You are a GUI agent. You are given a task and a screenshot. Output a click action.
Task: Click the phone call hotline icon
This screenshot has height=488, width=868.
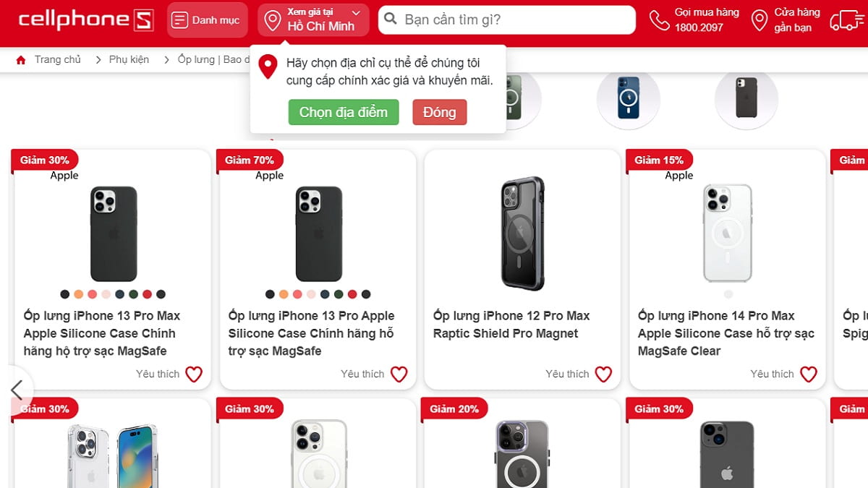tap(659, 20)
